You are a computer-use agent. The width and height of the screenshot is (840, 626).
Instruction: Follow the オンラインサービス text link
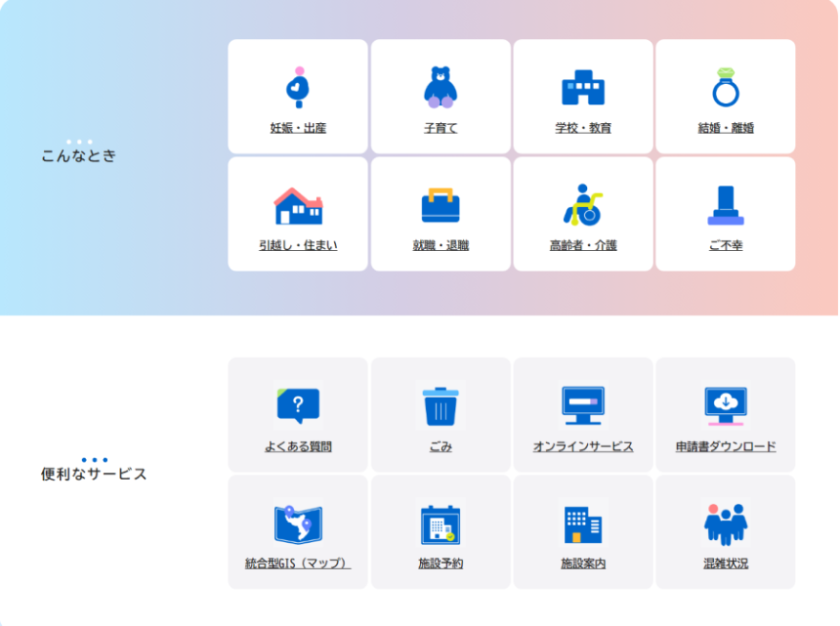[x=583, y=447]
